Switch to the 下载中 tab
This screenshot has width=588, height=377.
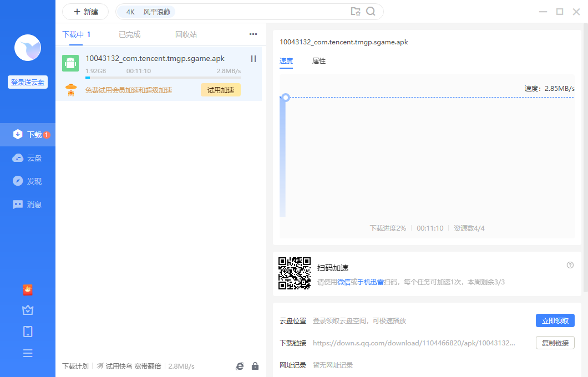point(76,34)
